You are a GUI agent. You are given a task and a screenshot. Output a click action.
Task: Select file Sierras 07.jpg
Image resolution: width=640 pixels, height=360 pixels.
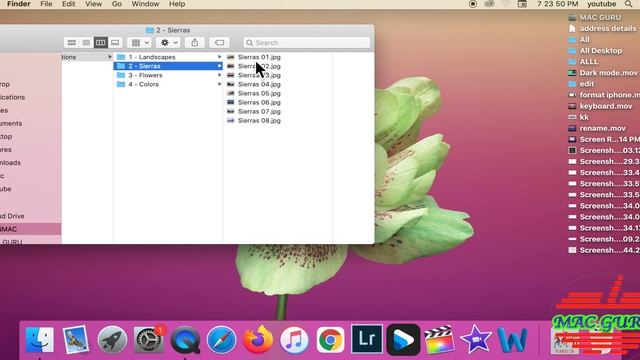click(x=259, y=111)
